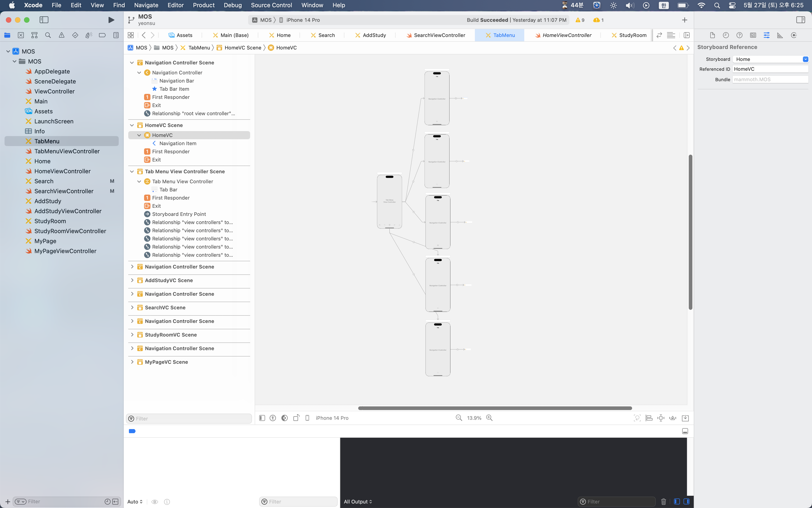
Task: Zoom out of the storyboard canvas
Action: point(459,418)
